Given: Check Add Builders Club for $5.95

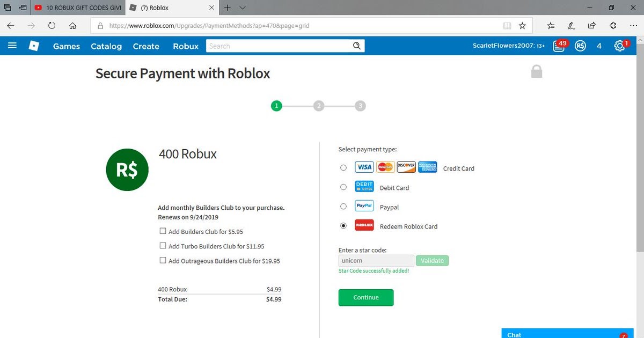Looking at the screenshot, I should click(163, 231).
